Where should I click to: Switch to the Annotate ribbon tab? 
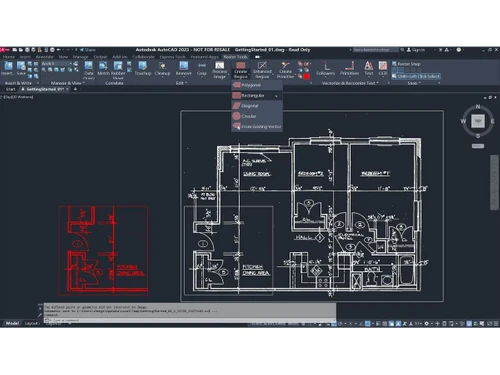coord(45,57)
